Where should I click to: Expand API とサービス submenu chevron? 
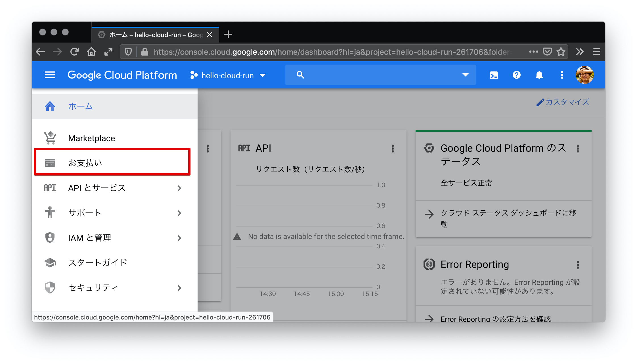point(179,188)
